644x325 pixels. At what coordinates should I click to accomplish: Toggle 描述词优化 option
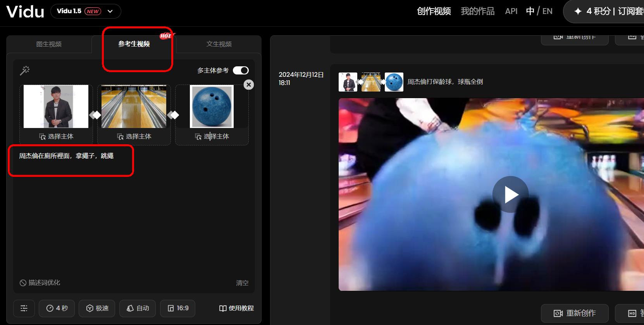click(x=40, y=283)
